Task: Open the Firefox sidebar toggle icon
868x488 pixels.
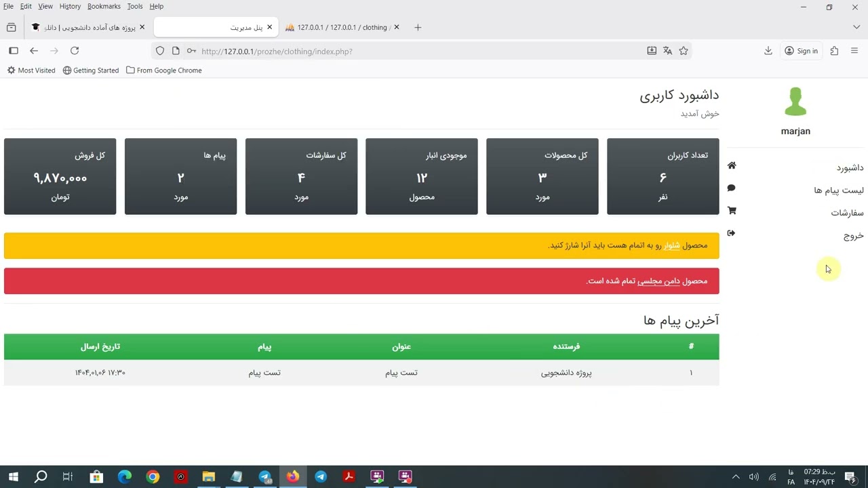Action: pyautogui.click(x=14, y=51)
